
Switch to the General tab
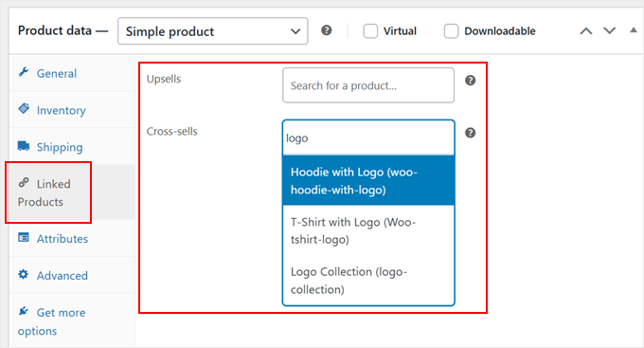click(x=72, y=73)
